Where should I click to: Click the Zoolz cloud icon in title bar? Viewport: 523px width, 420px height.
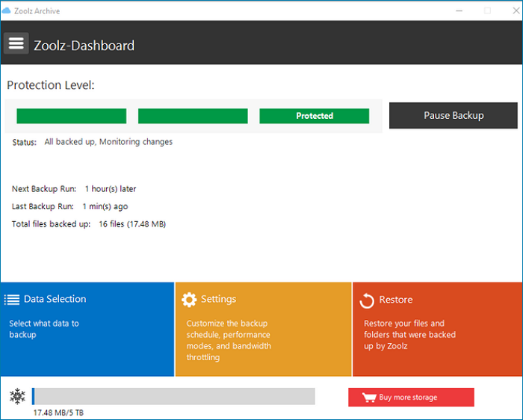pos(7,10)
